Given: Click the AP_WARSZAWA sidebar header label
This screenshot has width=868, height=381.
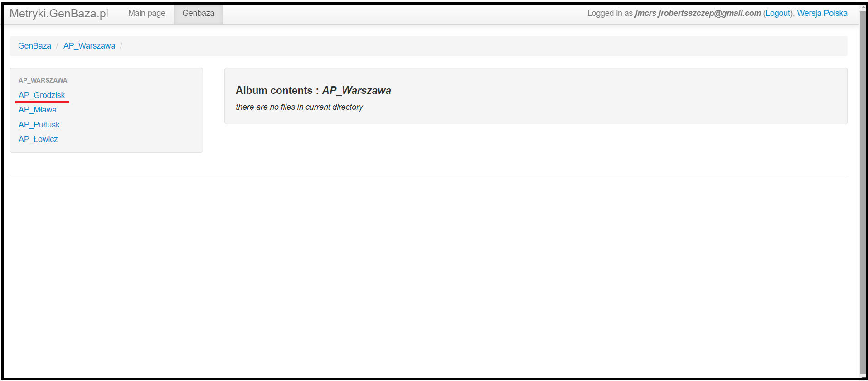Looking at the screenshot, I should click(43, 80).
